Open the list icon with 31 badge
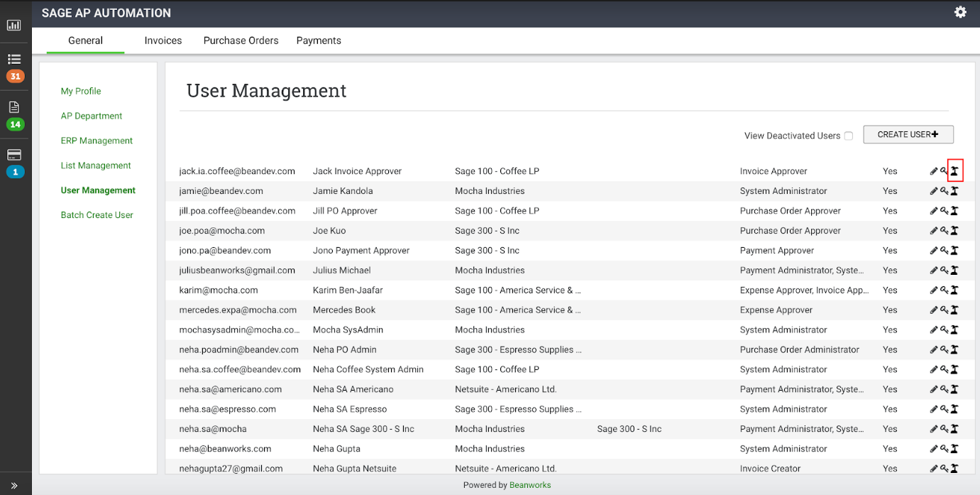 (14, 60)
